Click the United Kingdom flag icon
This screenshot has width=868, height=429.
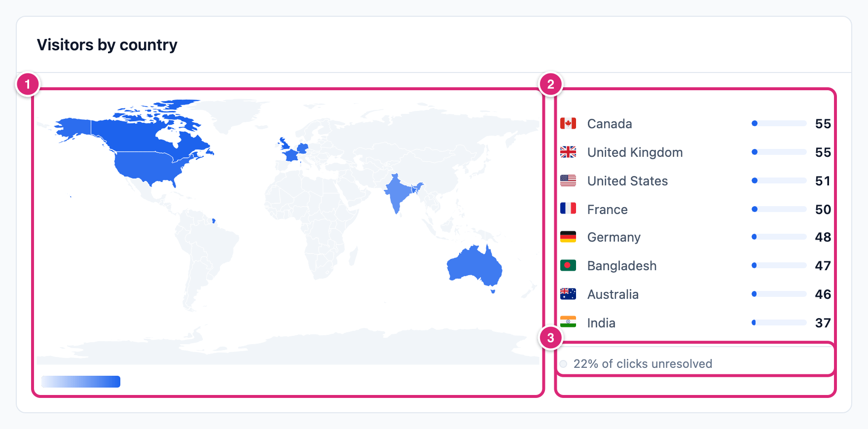tap(568, 152)
